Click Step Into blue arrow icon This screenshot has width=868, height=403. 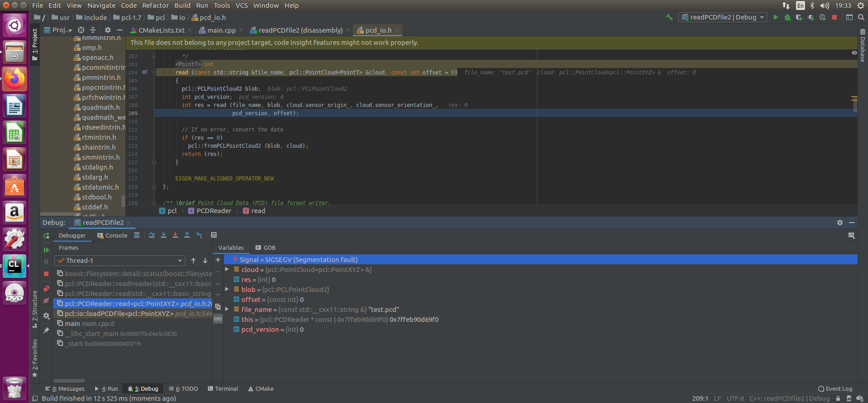(164, 235)
